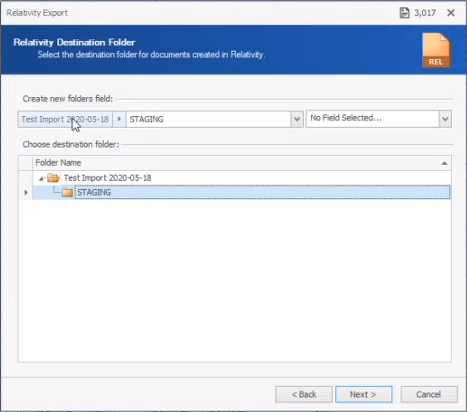Collapse the Test Import 2020-05-18 tree node
This screenshot has width=467, height=412.
(41, 178)
